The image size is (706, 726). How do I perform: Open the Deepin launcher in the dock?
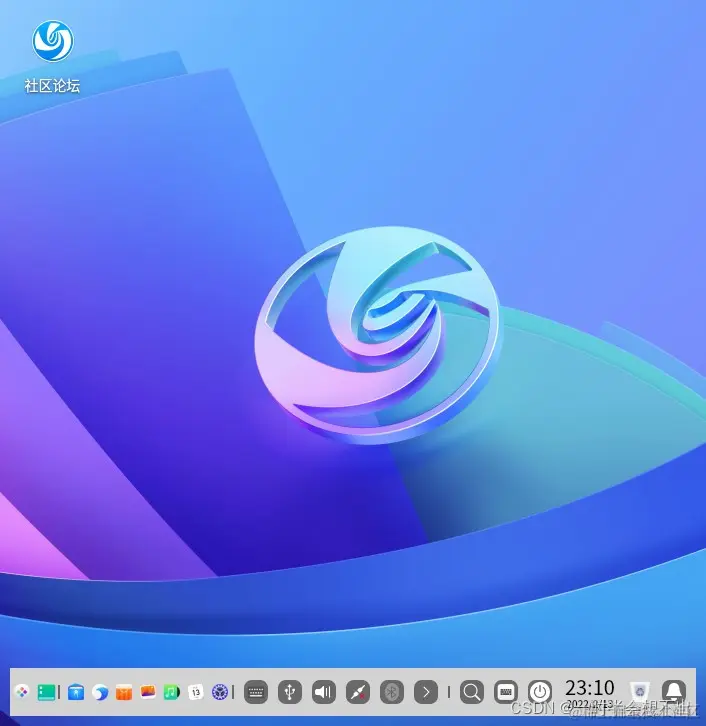tap(22, 692)
